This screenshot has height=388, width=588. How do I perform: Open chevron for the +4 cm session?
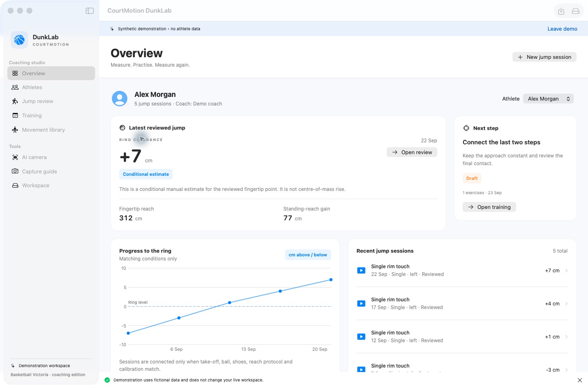566,304
